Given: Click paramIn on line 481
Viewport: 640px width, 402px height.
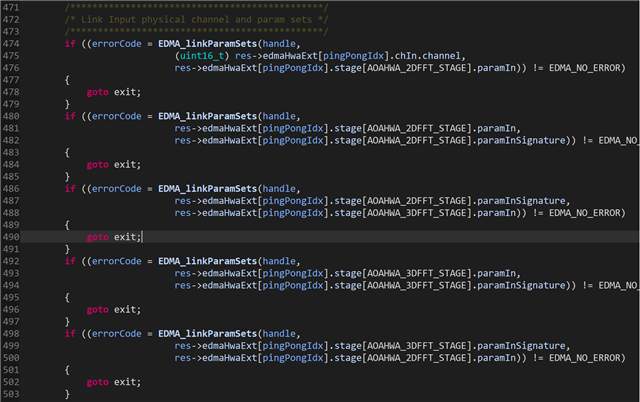Looking at the screenshot, I should click(496, 129).
